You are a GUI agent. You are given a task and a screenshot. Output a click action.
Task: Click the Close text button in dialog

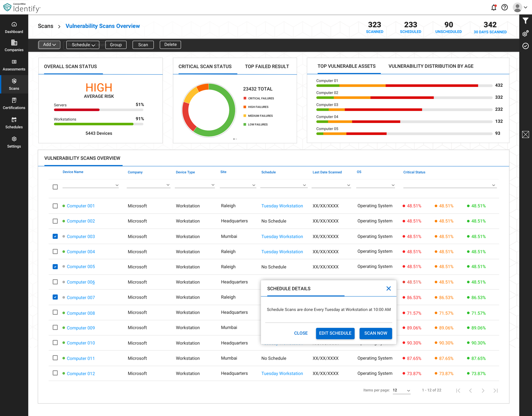tap(301, 333)
